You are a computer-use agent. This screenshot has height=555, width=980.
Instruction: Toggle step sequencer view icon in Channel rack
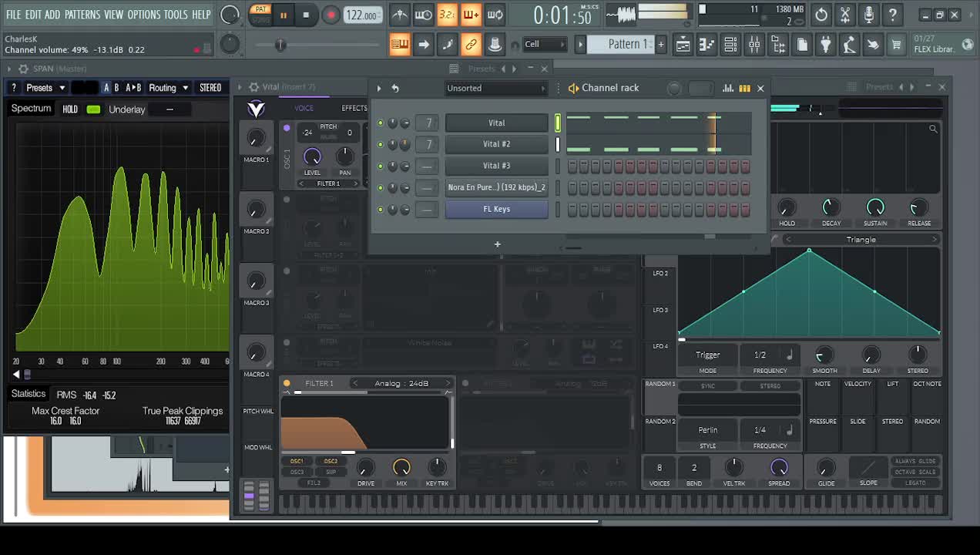click(x=744, y=89)
